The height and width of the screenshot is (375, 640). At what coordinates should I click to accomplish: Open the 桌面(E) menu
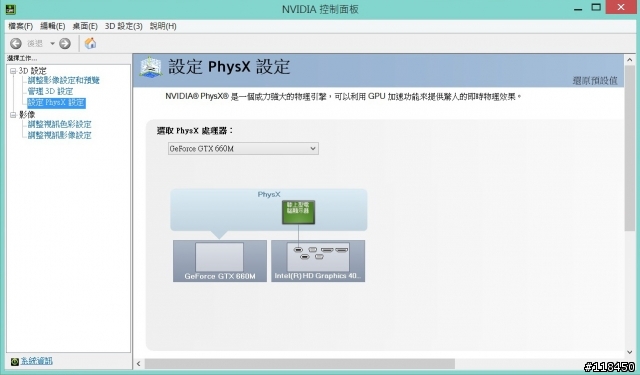point(85,26)
